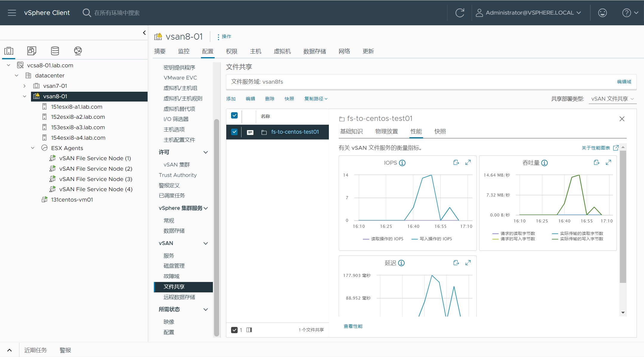Collapse the vSphere 集群服务 section
Screen dimensions: 644x357
(x=205, y=208)
